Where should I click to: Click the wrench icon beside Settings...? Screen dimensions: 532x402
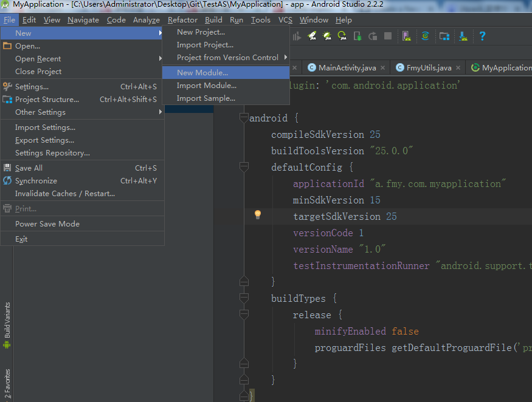[x=7, y=86]
